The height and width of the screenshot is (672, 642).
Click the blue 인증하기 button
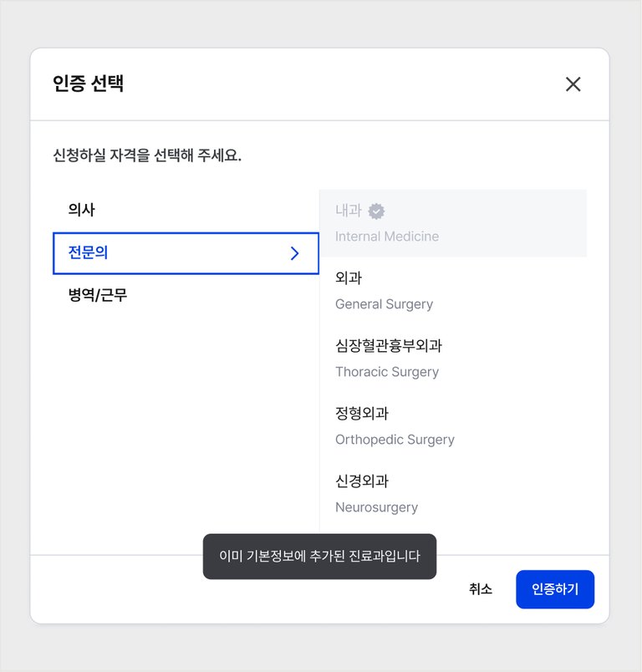click(555, 589)
